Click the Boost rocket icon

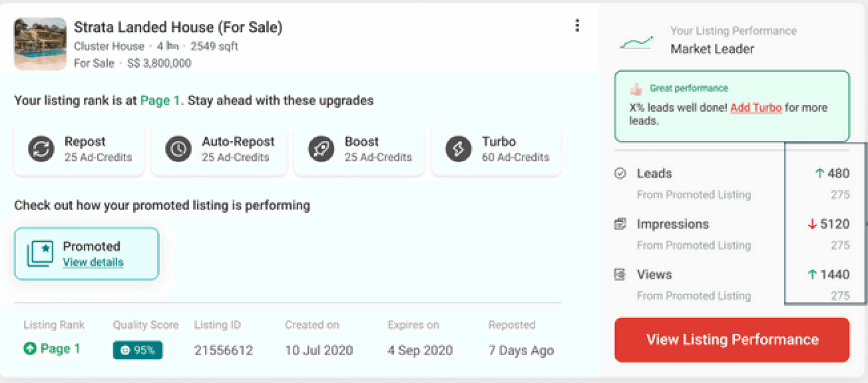click(322, 149)
